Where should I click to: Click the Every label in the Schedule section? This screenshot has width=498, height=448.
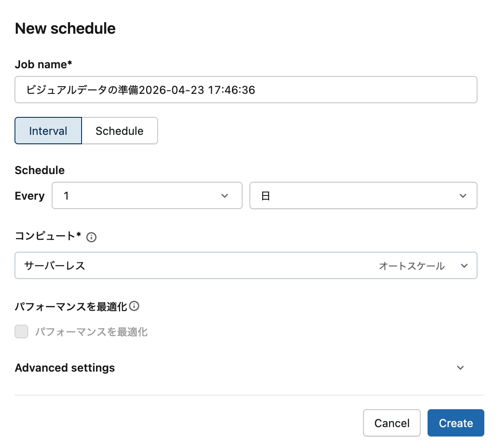[29, 195]
